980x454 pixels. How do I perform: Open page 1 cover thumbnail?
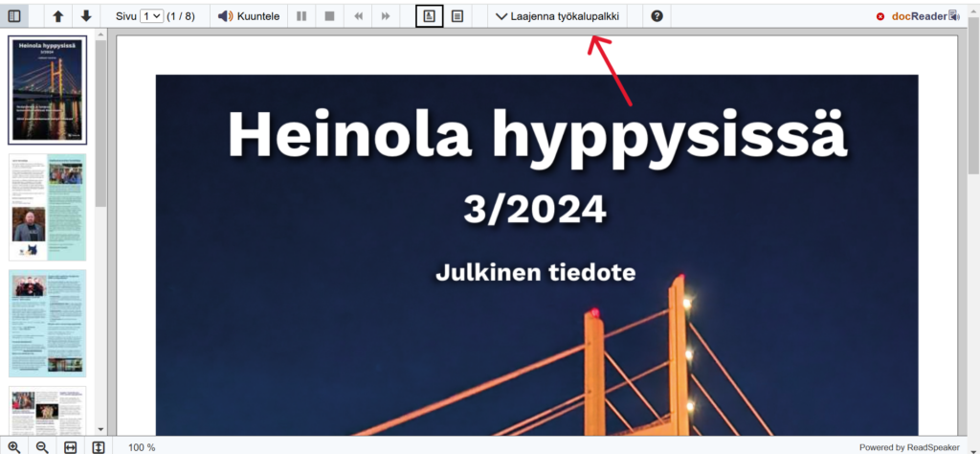click(x=48, y=89)
